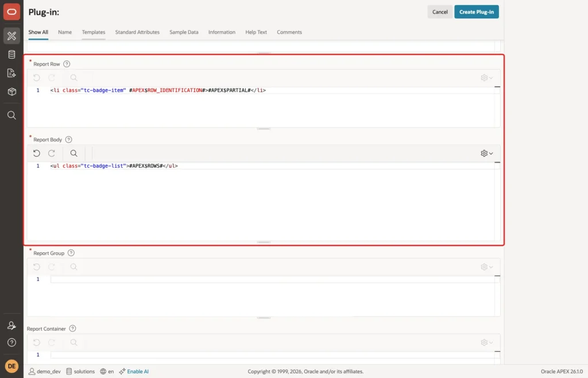Open Report Row editor settings gear menu
Viewport: 588px width, 378px height.
tap(487, 78)
